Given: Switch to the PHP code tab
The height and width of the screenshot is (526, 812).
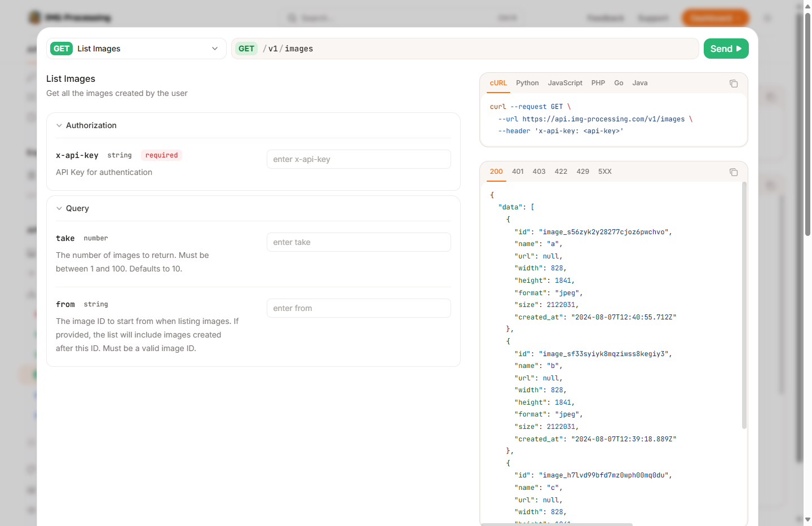Looking at the screenshot, I should point(598,83).
